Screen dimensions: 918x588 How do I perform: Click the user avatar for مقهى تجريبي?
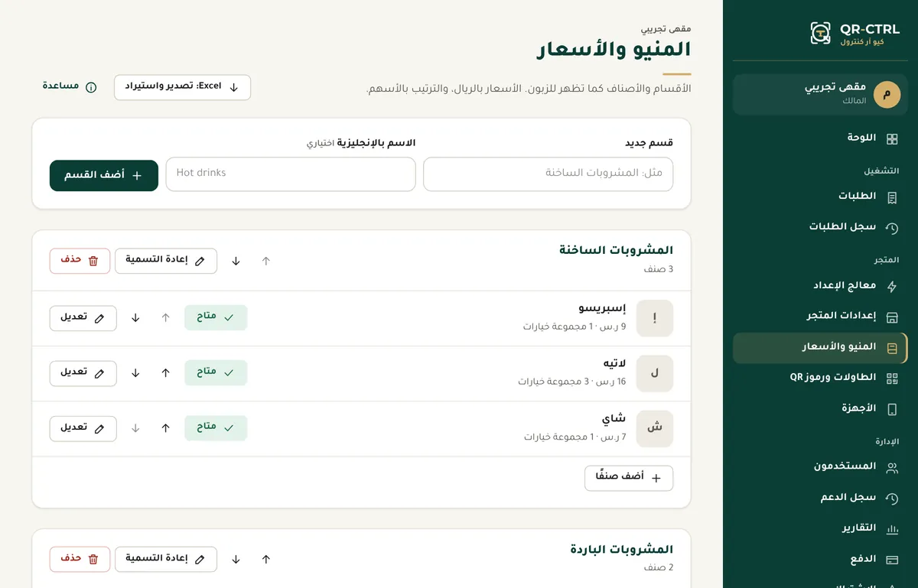[x=887, y=95]
